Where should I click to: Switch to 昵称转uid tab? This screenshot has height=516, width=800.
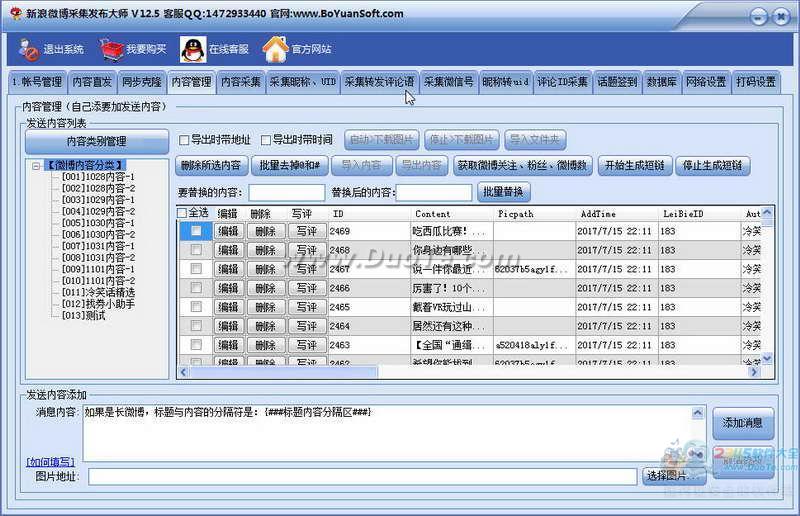(x=506, y=82)
